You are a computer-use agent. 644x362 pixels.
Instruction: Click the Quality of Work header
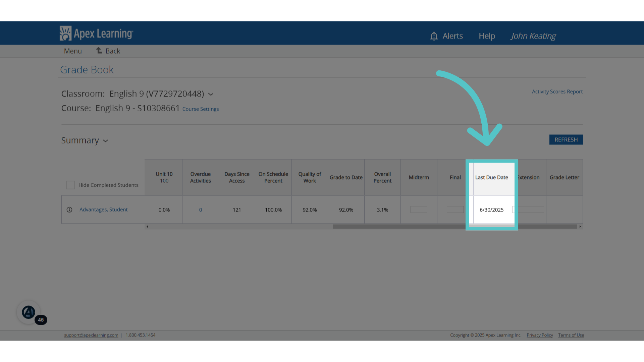pos(310,177)
